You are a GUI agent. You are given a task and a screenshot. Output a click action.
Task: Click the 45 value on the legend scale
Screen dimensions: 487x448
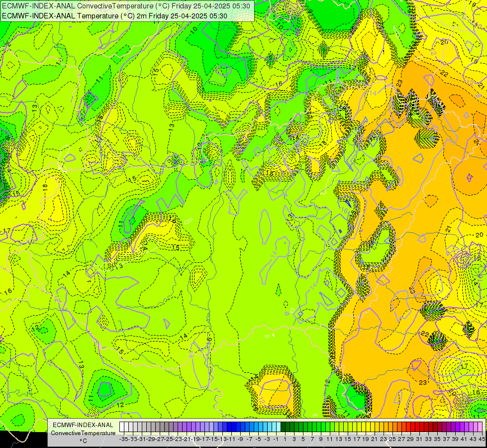point(482,439)
